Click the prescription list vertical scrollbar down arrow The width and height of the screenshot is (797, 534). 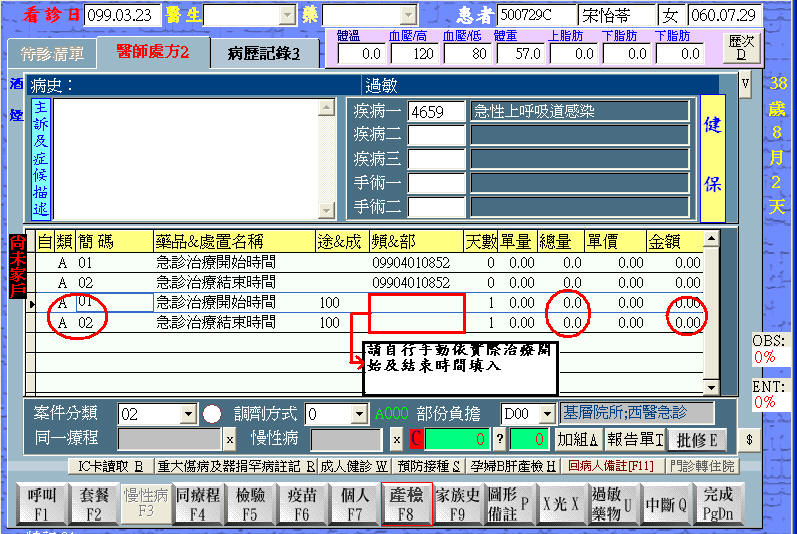pos(711,387)
